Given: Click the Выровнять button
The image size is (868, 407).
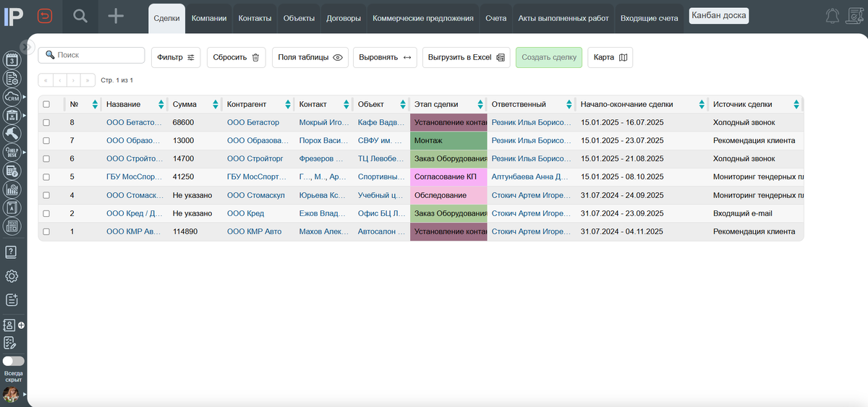Looking at the screenshot, I should (385, 57).
